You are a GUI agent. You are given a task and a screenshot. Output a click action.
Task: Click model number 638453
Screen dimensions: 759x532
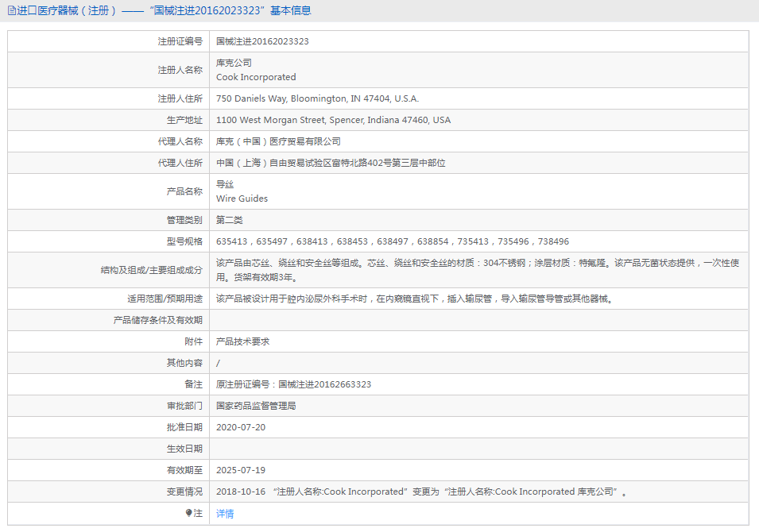pos(352,241)
